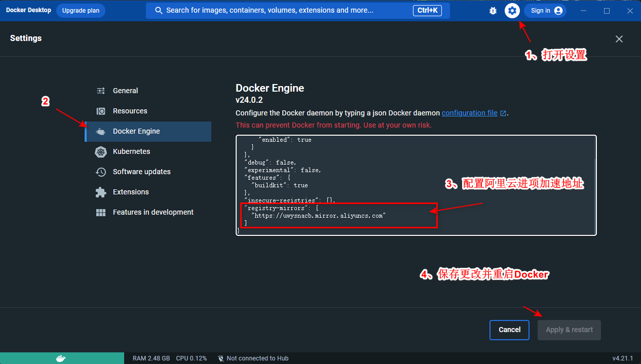The image size is (641, 364).
Task: Click the Docker whale status bar icon
Action: [x=61, y=358]
